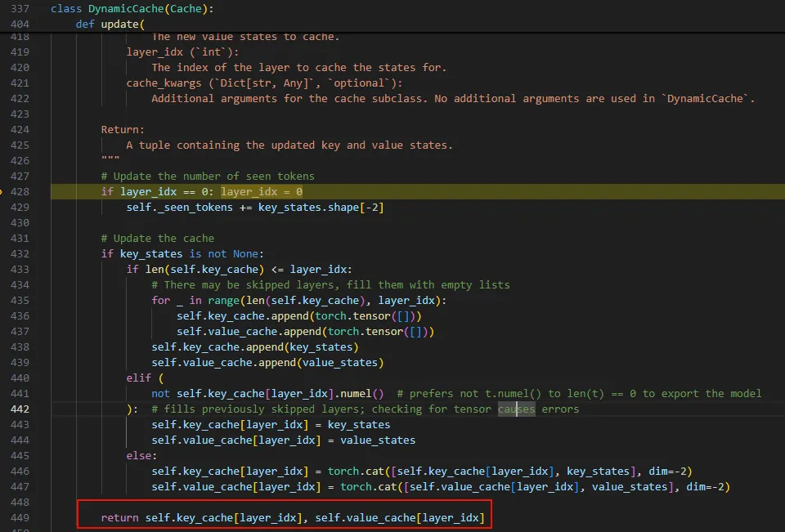Click 'self.value_cache.append' on line 437
Image resolution: width=785 pixels, height=532 pixels.
[249, 331]
